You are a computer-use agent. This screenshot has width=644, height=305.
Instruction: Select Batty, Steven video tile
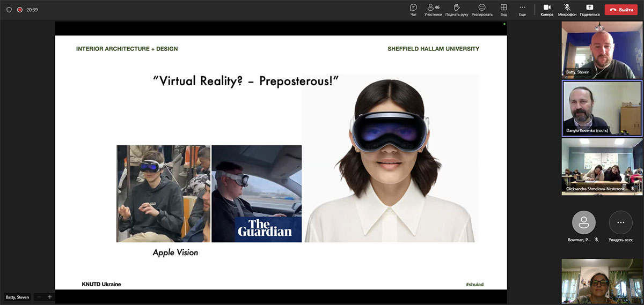(602, 50)
